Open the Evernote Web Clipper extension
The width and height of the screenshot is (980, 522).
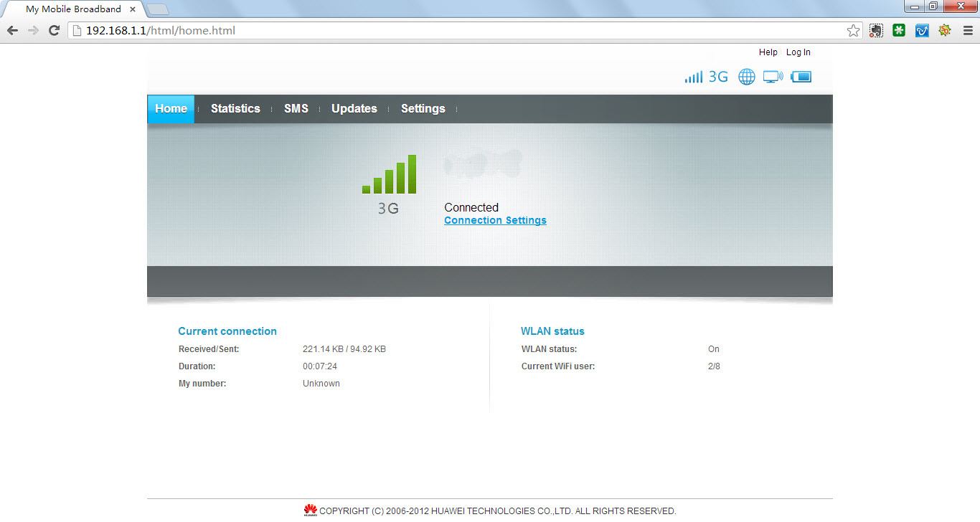tap(876, 31)
